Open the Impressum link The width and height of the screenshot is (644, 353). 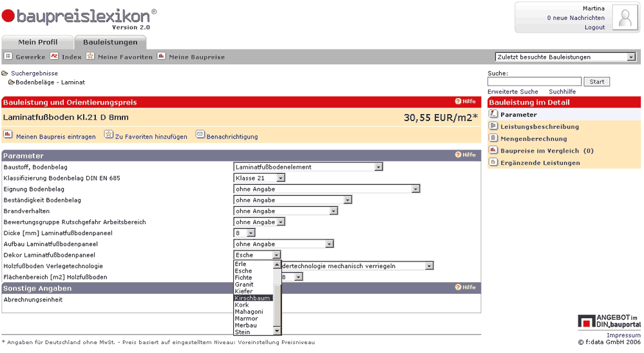pyautogui.click(x=623, y=336)
